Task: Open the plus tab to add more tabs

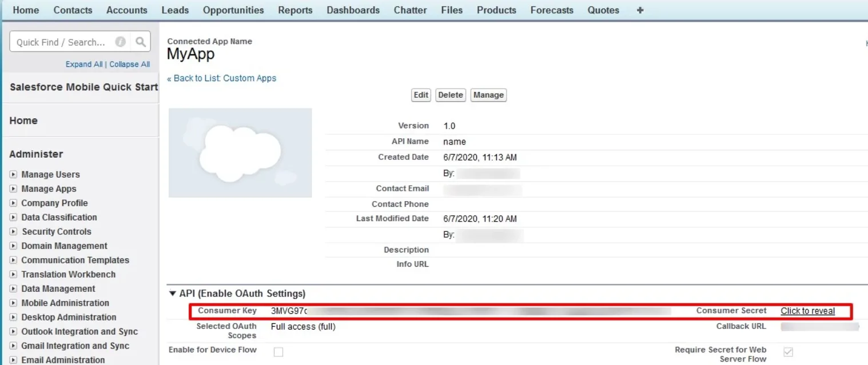Action: point(639,10)
